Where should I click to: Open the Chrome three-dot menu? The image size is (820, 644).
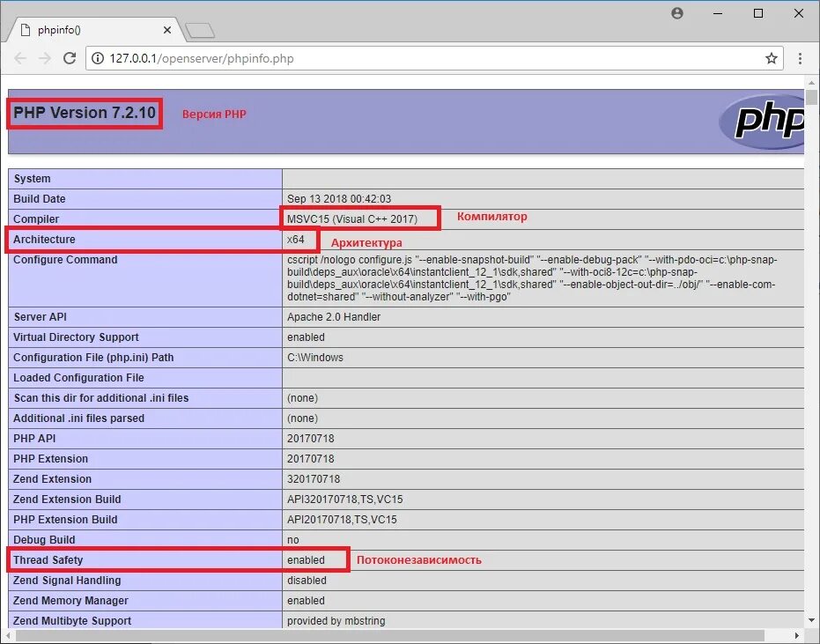tap(800, 58)
